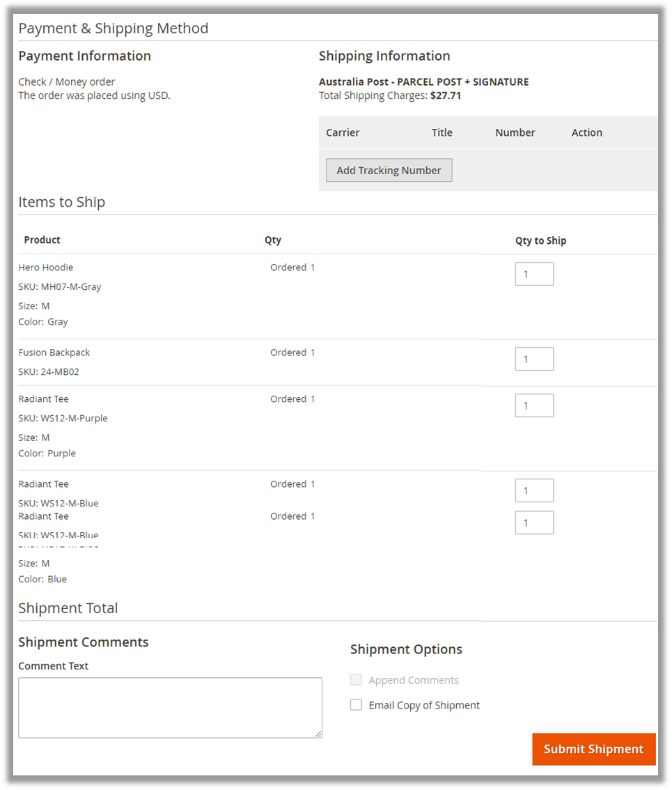Click the Qty to Ship column header
The height and width of the screenshot is (790, 672).
(540, 240)
